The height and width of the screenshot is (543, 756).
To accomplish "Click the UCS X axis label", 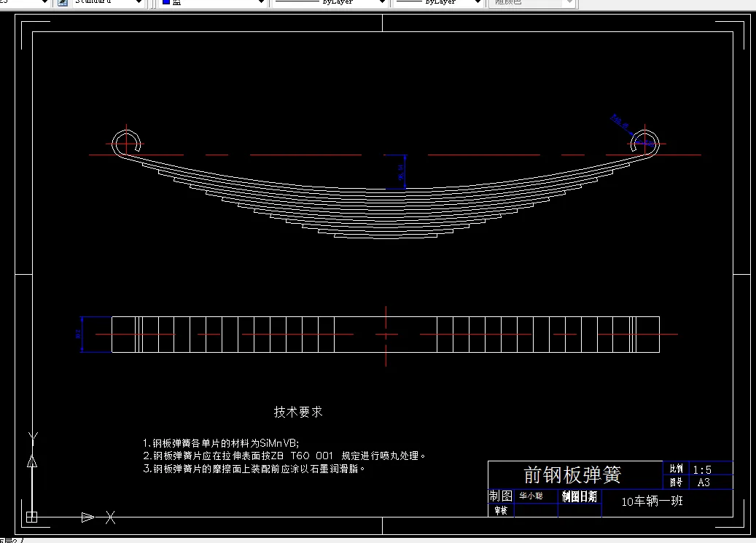I will [110, 517].
